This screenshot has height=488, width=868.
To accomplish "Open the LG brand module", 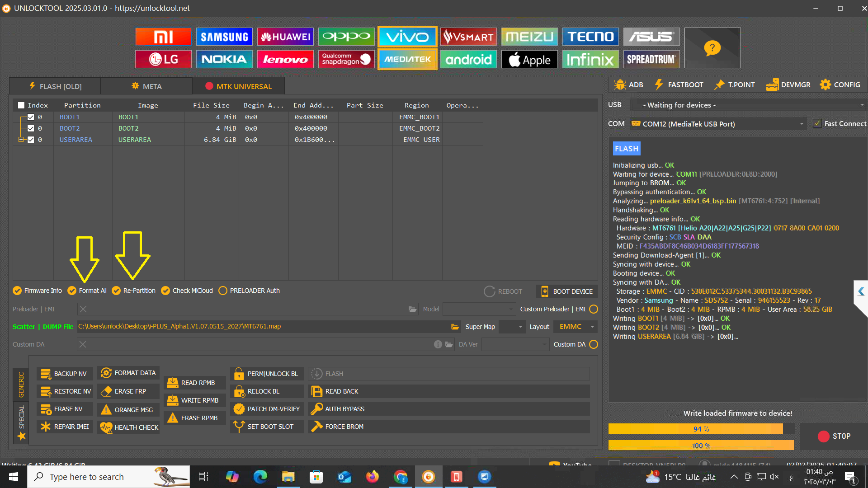I will pyautogui.click(x=163, y=59).
